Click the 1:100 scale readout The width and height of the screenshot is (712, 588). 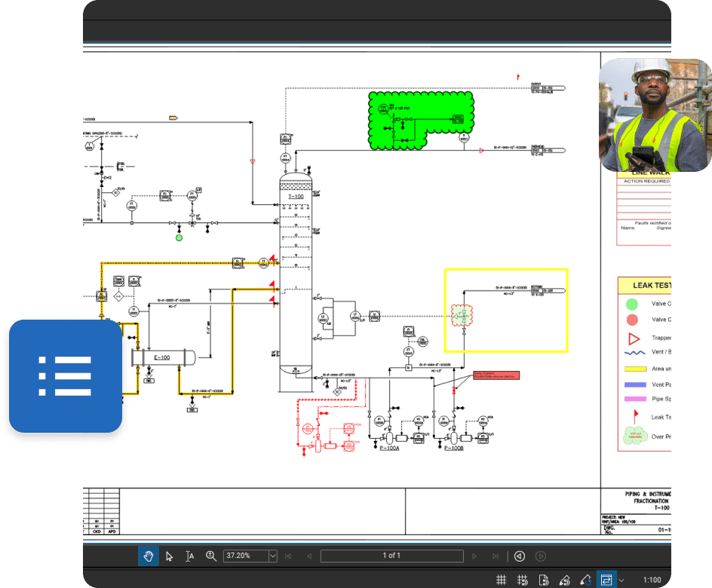tap(652, 580)
